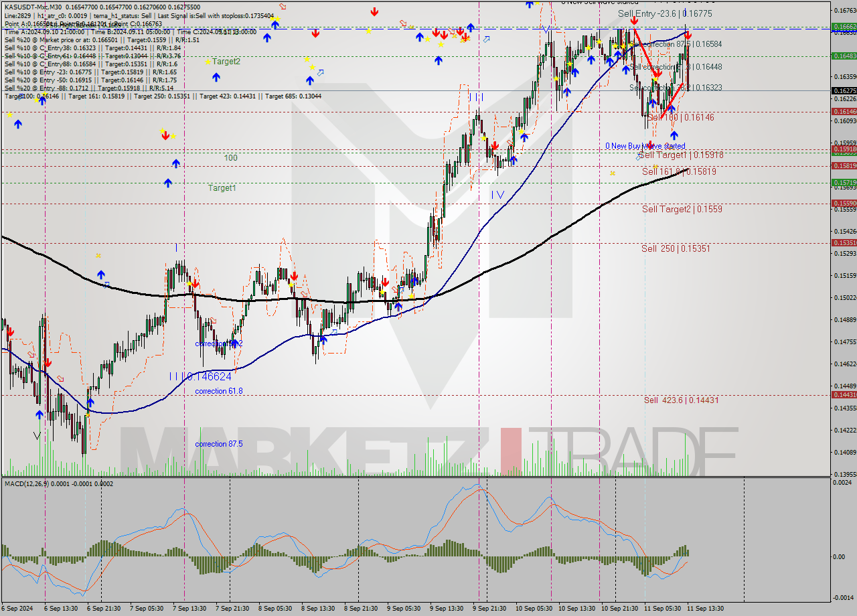Click the '7 Sep 13:30' time axis label
The image size is (857, 616).
tap(189, 609)
